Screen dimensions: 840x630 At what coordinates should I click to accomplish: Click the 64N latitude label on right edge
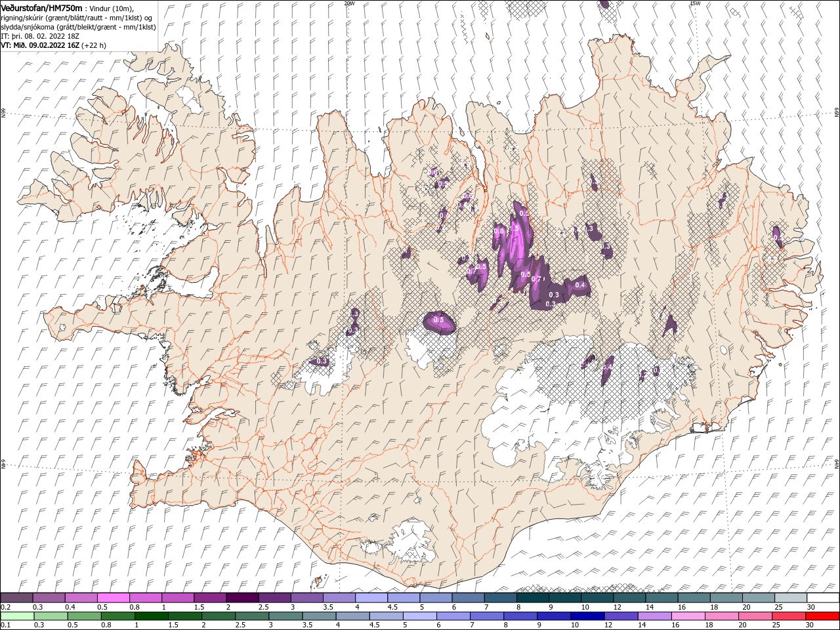837,463
